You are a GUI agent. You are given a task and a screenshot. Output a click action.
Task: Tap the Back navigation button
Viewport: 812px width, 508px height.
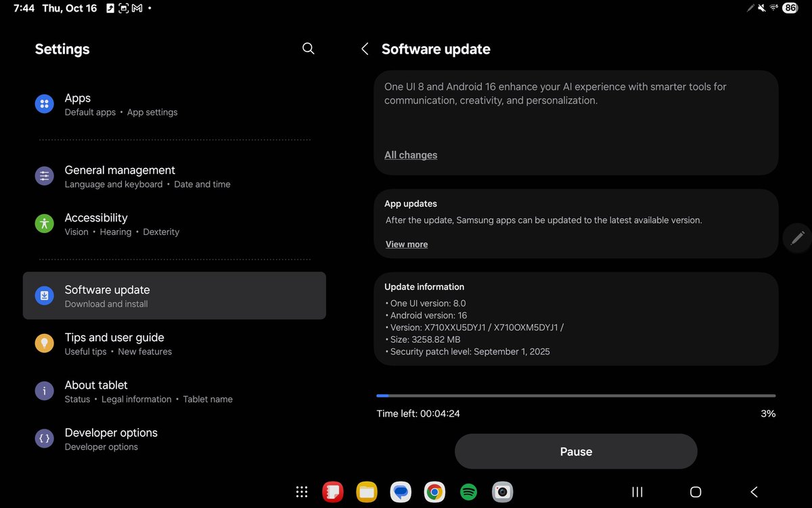[754, 492]
